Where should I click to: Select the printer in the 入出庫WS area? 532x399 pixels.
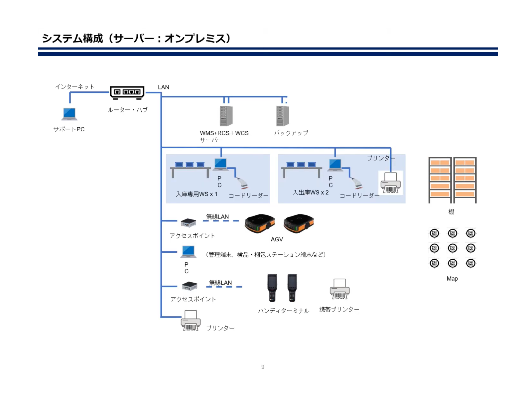point(391,183)
